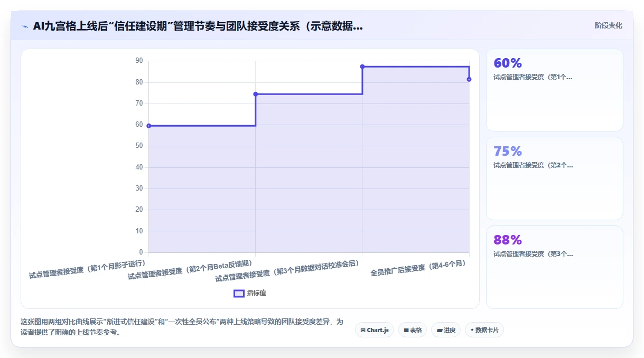Click axis label 第3个月数据对话校准会后
Viewport: 644px width, 358px height.
[287, 270]
